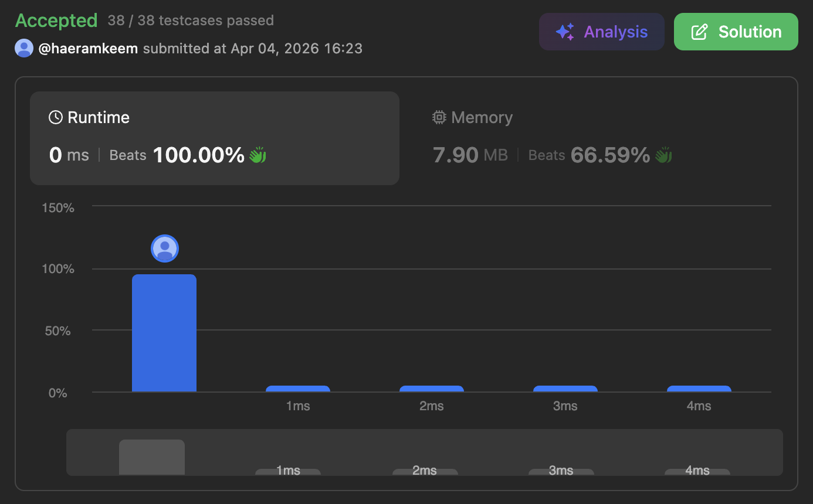Click the chip icon beside Memory

439,117
